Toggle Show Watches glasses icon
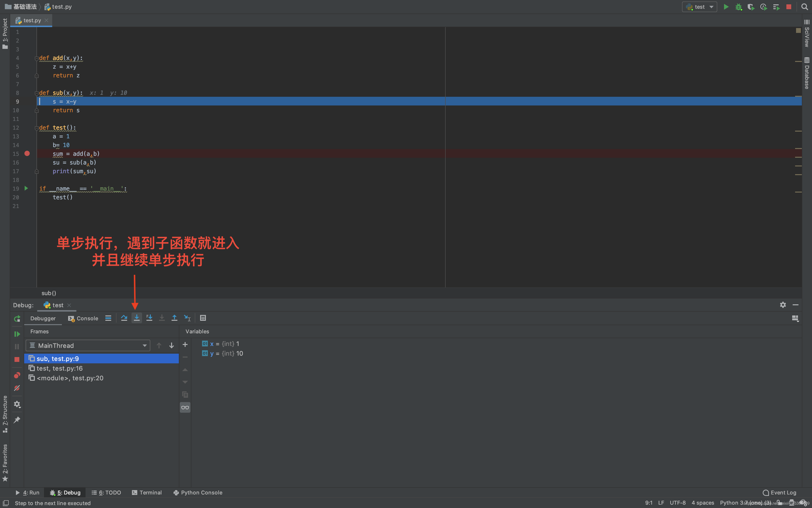812x508 pixels. pos(185,408)
